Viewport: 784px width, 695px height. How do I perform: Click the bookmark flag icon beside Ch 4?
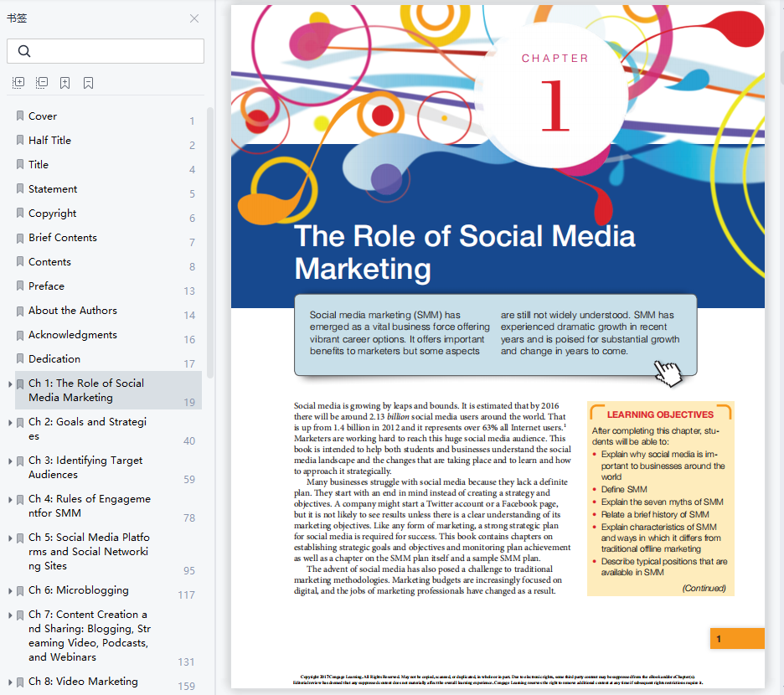(20, 500)
